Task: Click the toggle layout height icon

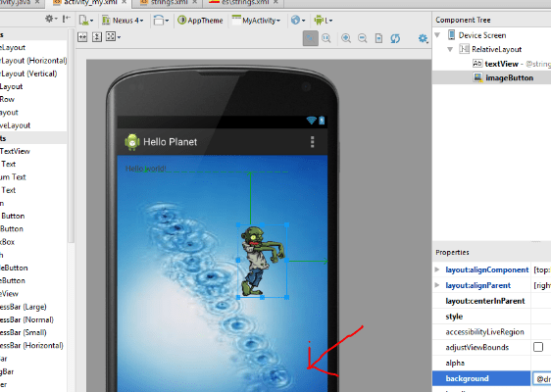Action: 97,36
